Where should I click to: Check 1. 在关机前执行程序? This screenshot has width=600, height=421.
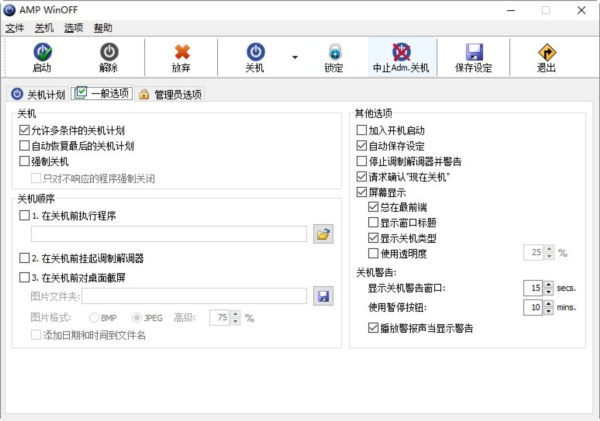24,215
